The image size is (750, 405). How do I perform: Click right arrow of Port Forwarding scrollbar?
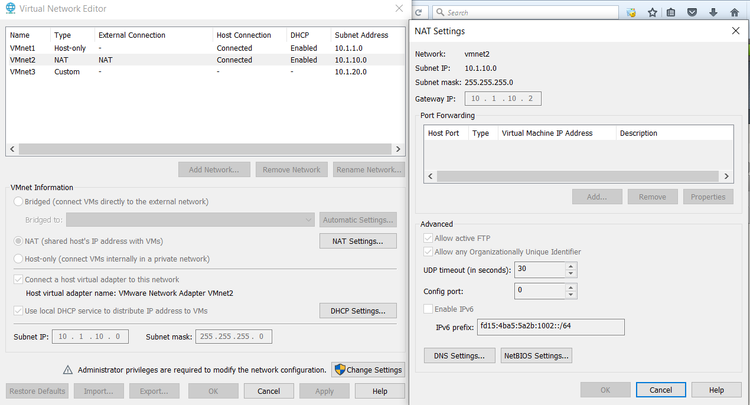(726, 176)
